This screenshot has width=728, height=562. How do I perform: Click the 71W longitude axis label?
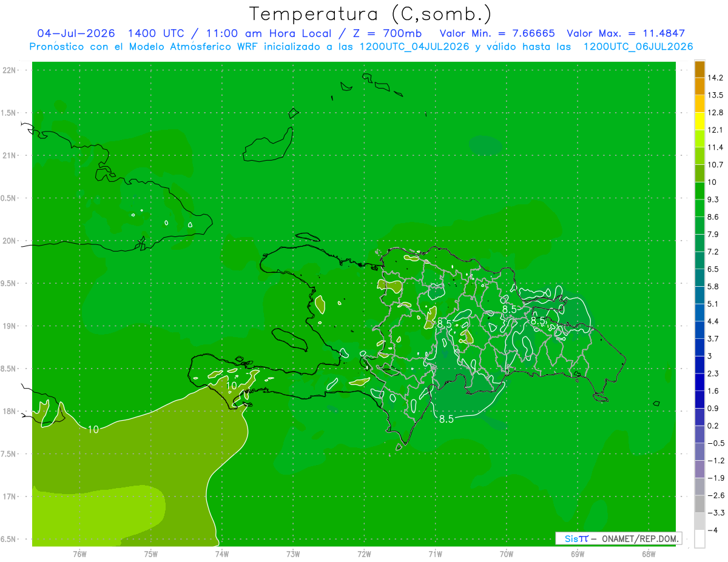coord(435,554)
